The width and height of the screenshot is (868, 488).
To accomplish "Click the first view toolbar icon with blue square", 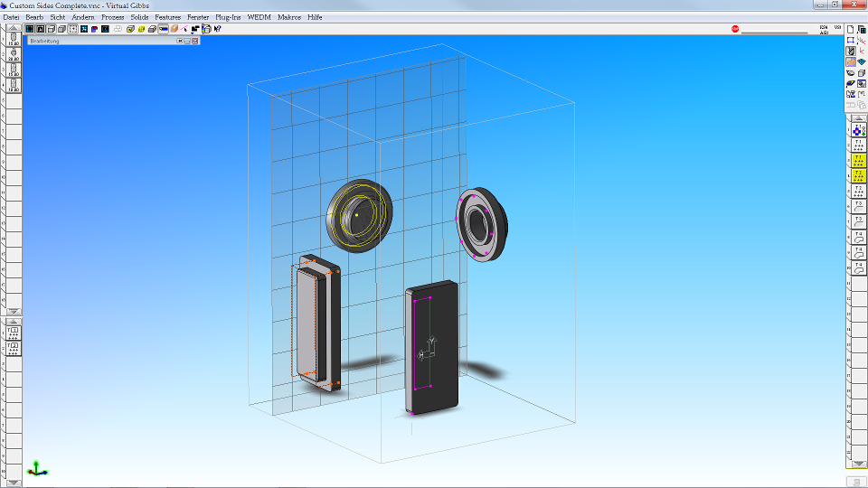I will [29, 29].
